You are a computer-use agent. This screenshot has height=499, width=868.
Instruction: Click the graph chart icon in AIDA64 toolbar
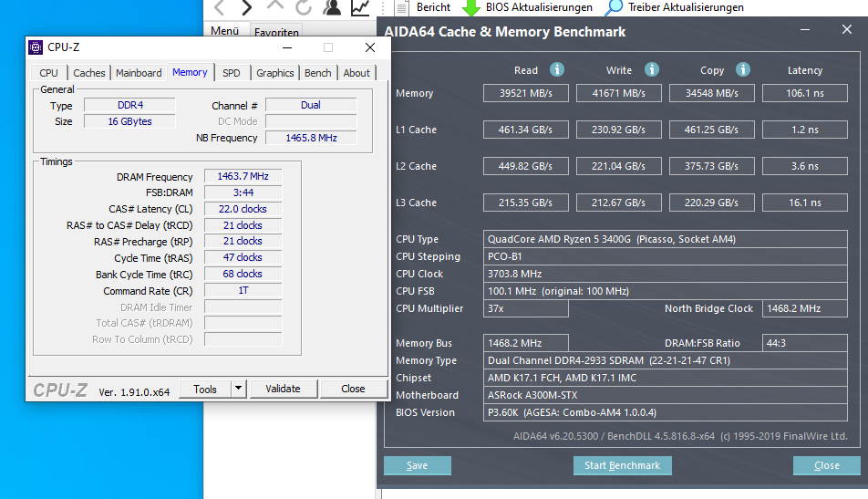click(360, 7)
